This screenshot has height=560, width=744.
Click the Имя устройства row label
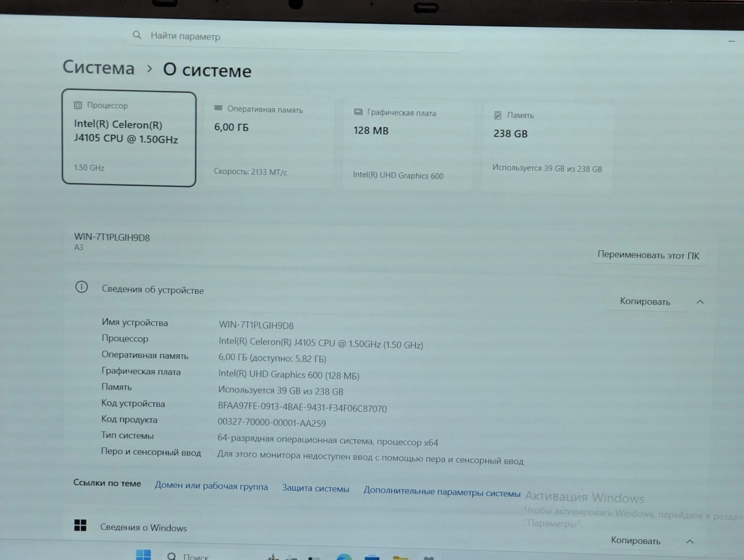(135, 322)
